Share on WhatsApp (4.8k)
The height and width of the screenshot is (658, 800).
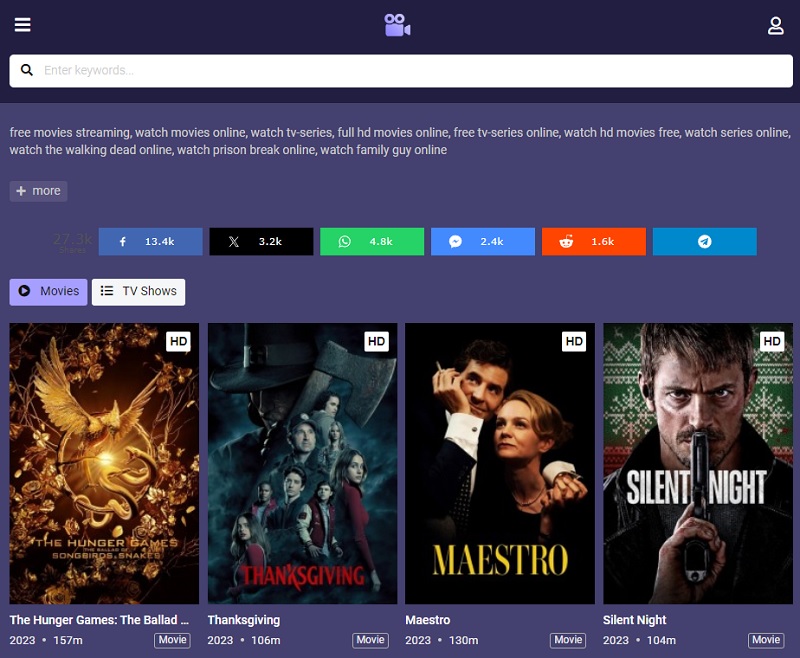tap(372, 242)
